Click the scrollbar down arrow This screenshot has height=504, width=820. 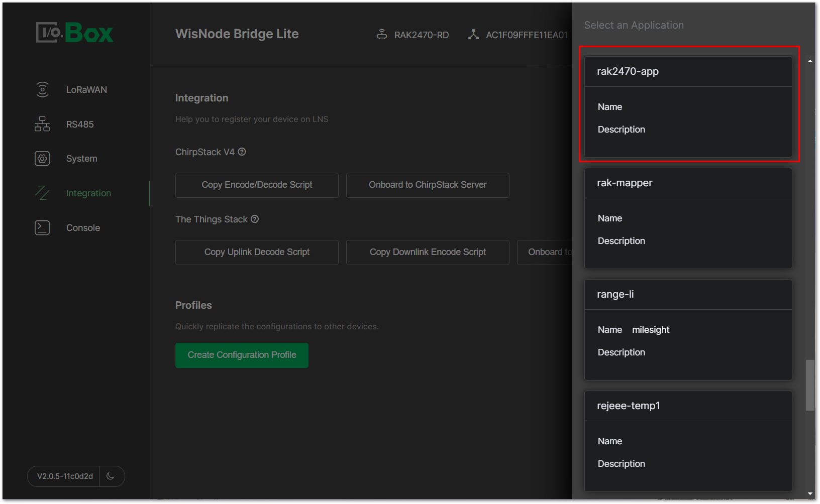810,494
